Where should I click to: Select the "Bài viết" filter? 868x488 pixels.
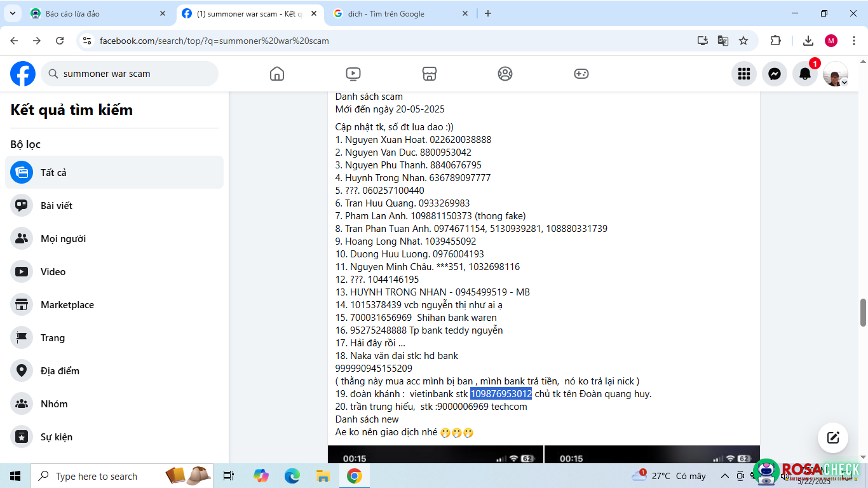click(x=57, y=206)
